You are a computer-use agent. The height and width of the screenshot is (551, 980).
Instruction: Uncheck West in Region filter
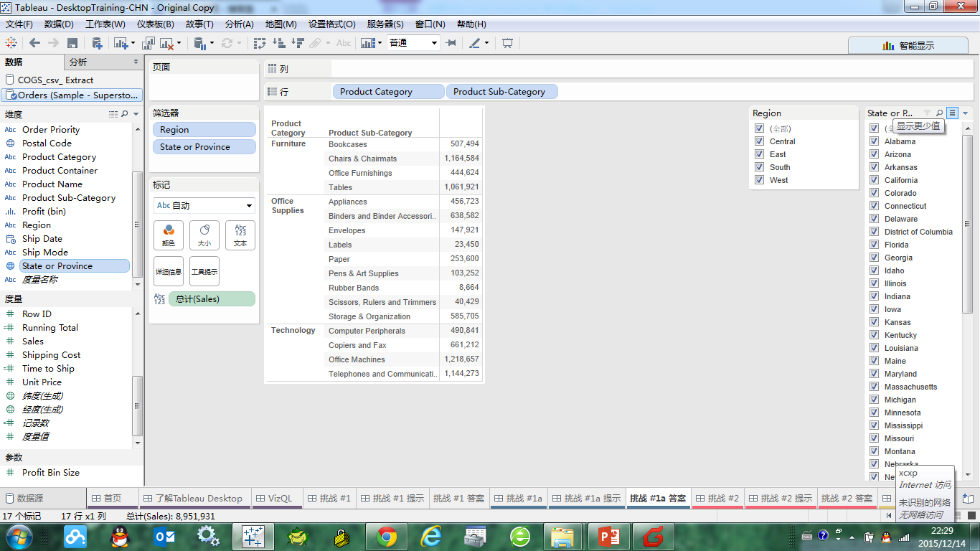tap(759, 180)
